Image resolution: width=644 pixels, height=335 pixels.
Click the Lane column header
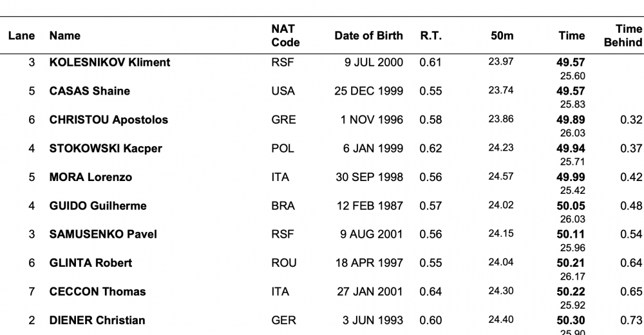pyautogui.click(x=22, y=36)
